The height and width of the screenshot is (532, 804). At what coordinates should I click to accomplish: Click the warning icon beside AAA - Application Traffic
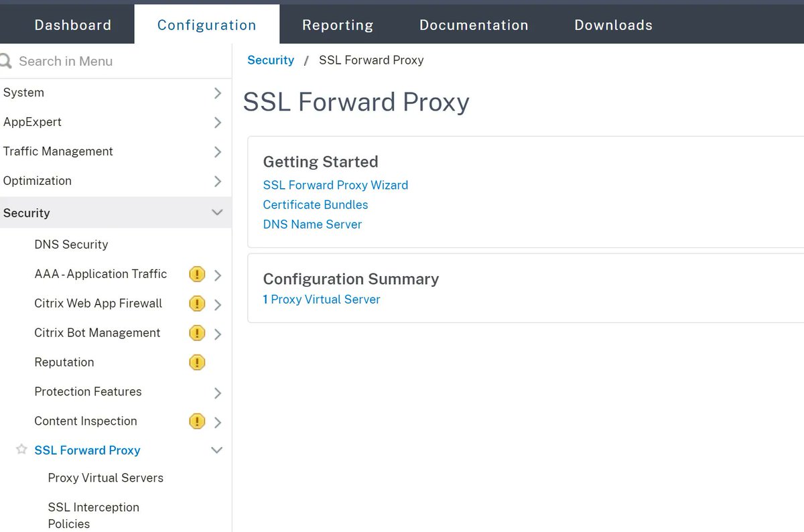click(x=197, y=274)
